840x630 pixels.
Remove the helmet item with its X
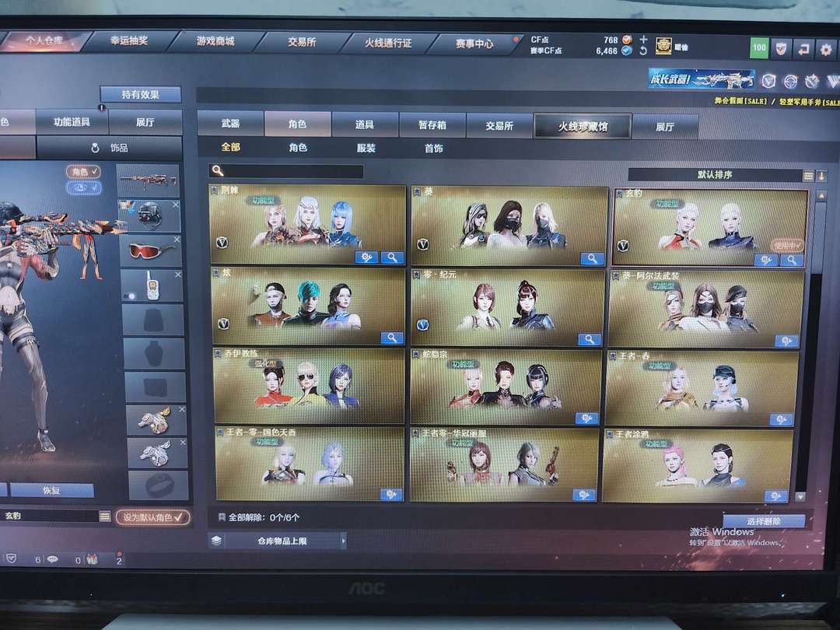[x=176, y=205]
